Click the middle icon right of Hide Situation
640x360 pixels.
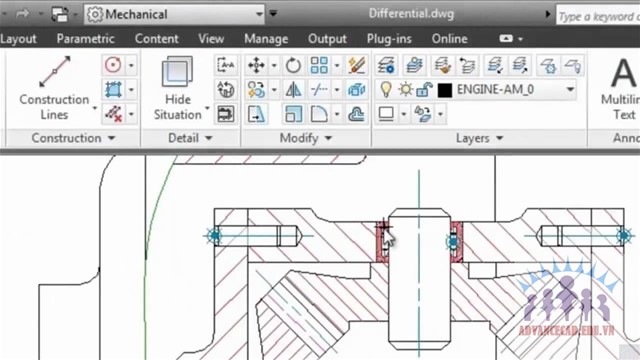(226, 89)
